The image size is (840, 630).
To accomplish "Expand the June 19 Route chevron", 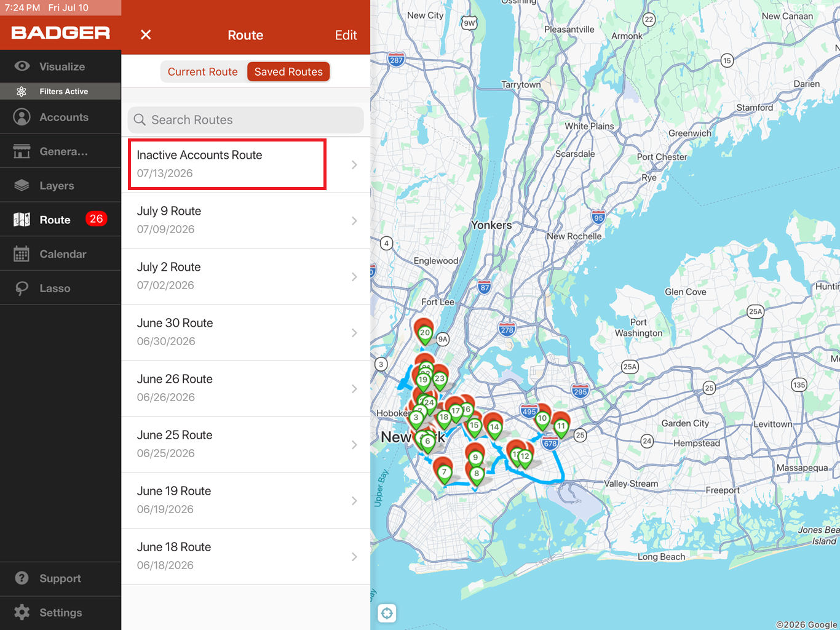I will point(354,501).
